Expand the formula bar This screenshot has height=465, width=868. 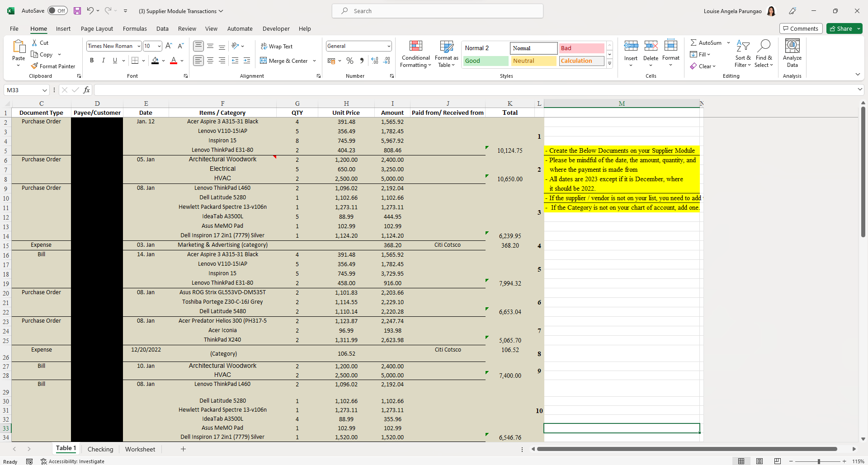point(860,89)
